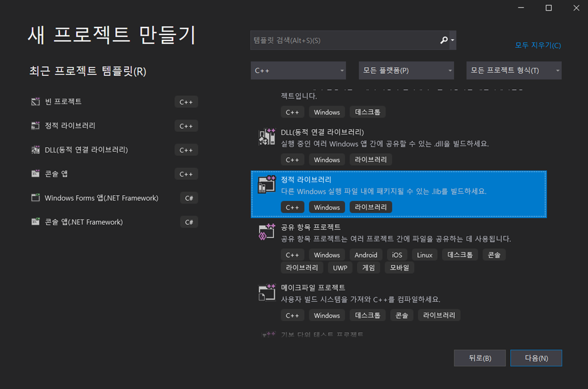Select 메이크파일 프로젝트 template title
Screen dimensions: 588x389
click(313, 287)
